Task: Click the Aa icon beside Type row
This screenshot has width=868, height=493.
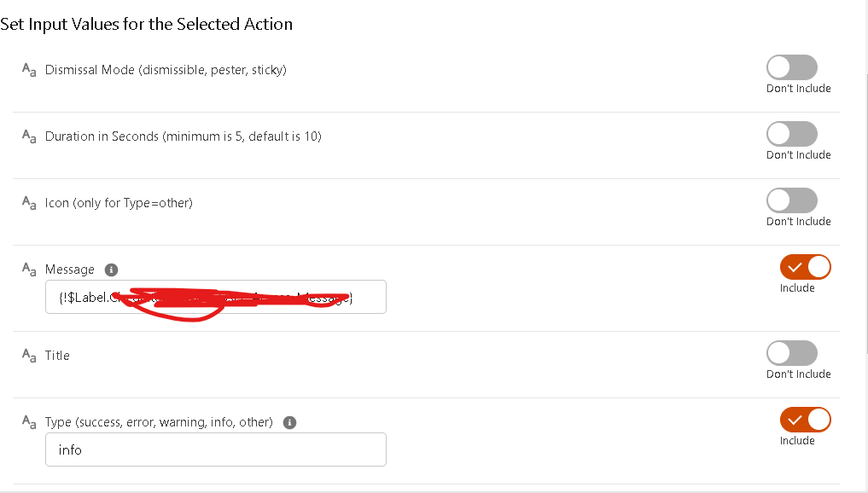Action: 29,422
